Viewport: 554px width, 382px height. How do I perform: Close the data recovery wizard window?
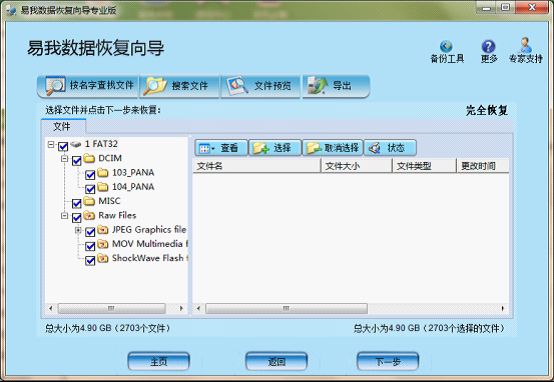532,7
